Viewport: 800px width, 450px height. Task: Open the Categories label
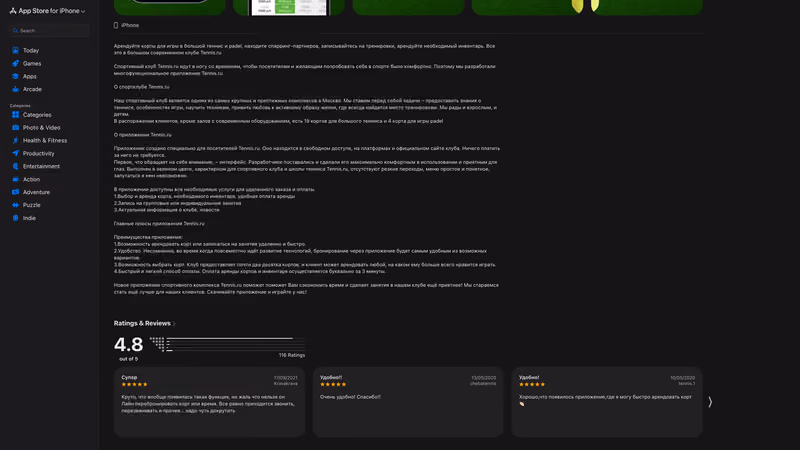37,115
